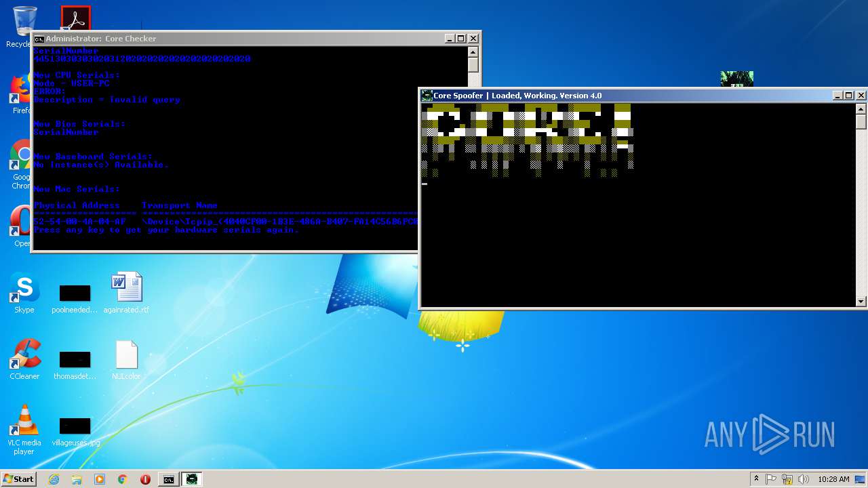The height and width of the screenshot is (488, 868).
Task: Click 'Node - USER-PC' text line
Action: pyautogui.click(x=71, y=83)
